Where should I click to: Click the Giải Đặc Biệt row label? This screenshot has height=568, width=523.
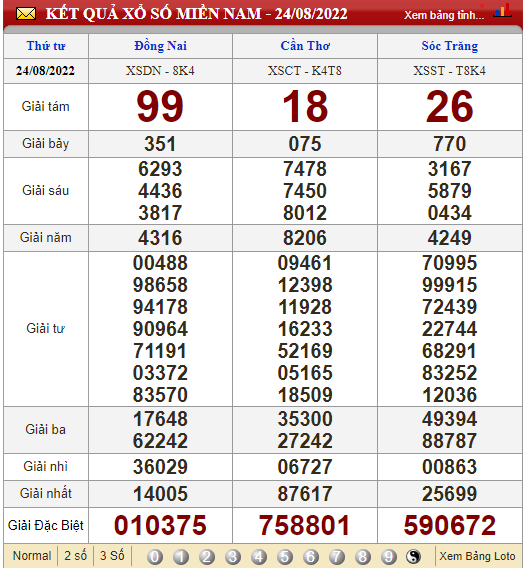[x=46, y=525]
